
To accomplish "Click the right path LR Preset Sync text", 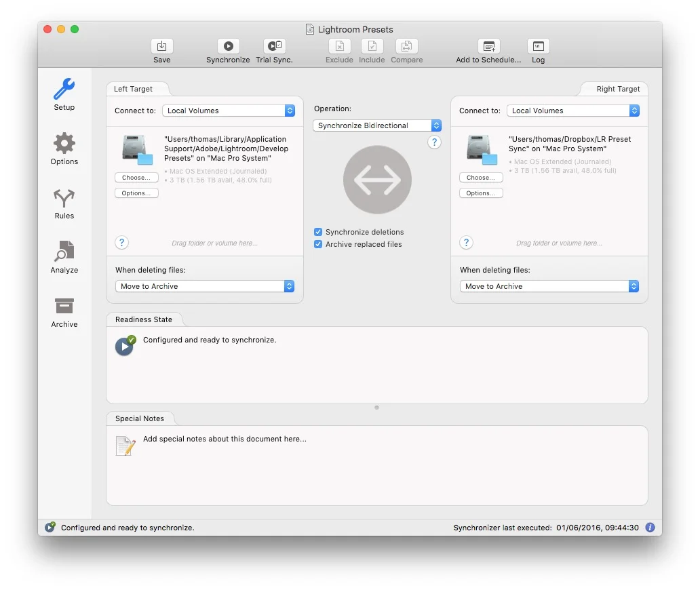I will 570,144.
